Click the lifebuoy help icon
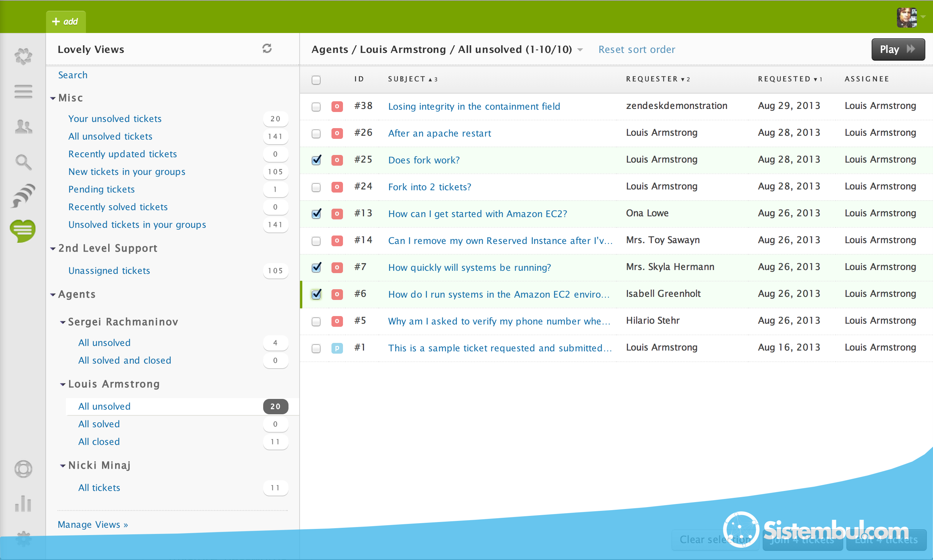This screenshot has height=560, width=933. (x=23, y=469)
